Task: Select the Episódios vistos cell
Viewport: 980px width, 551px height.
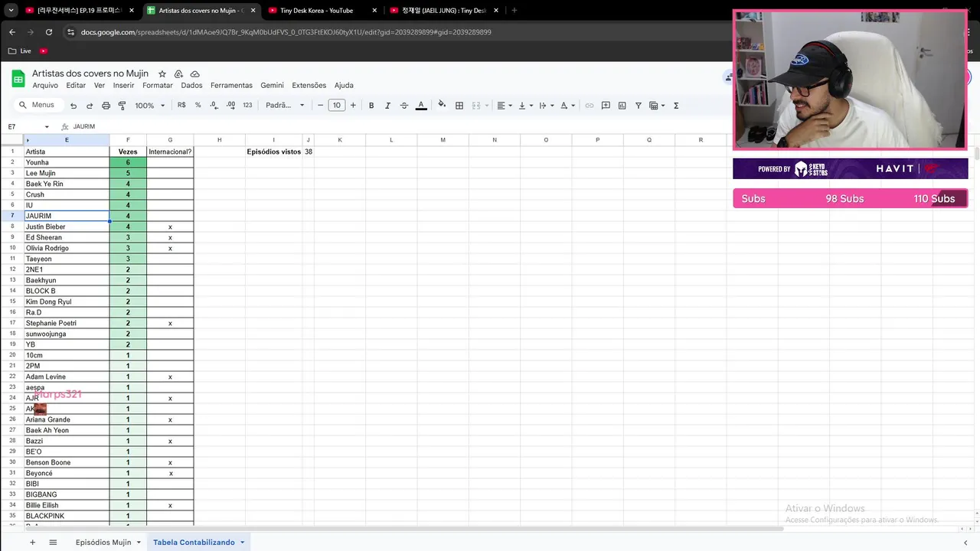Action: click(273, 152)
